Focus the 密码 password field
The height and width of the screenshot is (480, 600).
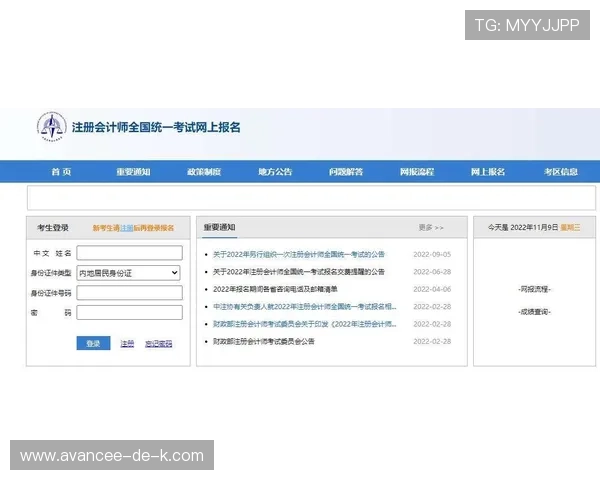coord(129,312)
